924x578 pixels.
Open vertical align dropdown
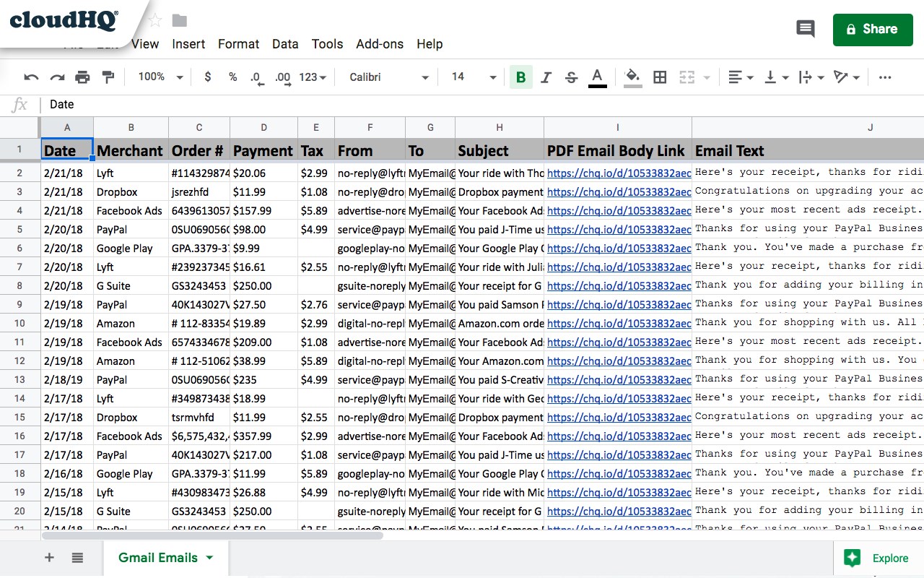(x=777, y=77)
